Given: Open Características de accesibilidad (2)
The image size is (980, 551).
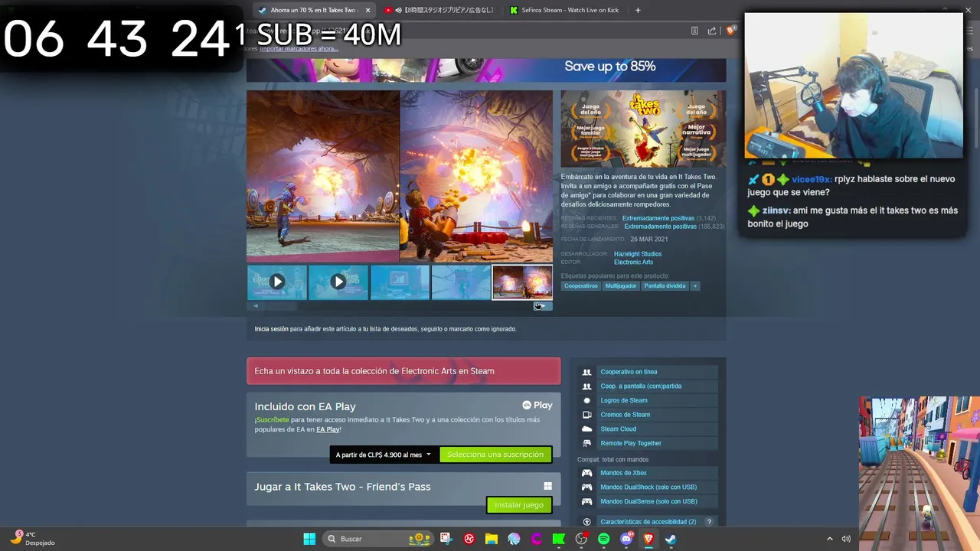Looking at the screenshot, I should tap(648, 522).
